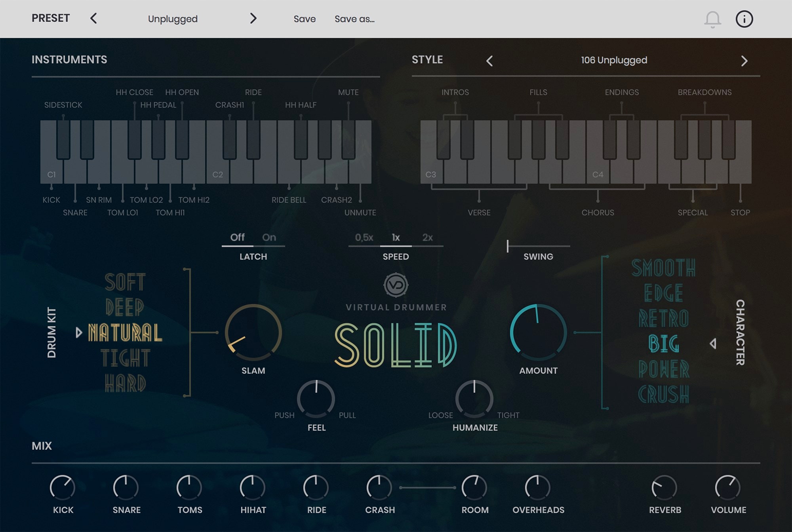Screen dimensions: 792x532
Task: Click the info icon in header
Action: (x=744, y=19)
